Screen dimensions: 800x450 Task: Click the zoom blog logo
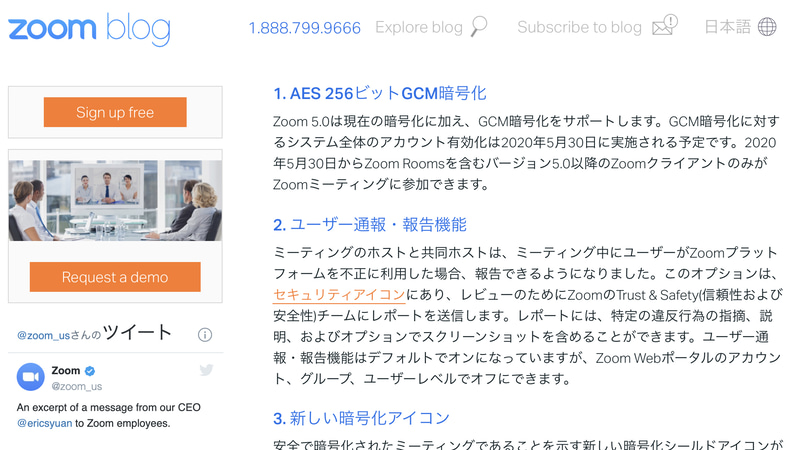click(x=89, y=29)
